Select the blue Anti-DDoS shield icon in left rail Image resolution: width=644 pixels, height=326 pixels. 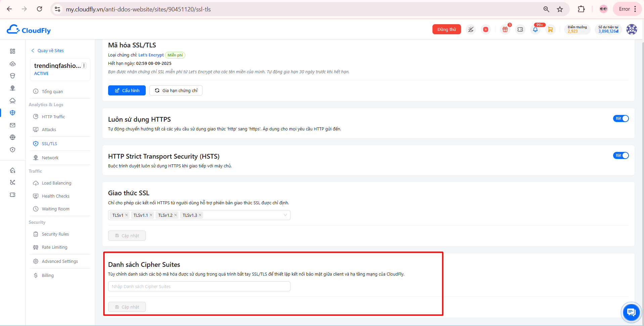pyautogui.click(x=12, y=113)
